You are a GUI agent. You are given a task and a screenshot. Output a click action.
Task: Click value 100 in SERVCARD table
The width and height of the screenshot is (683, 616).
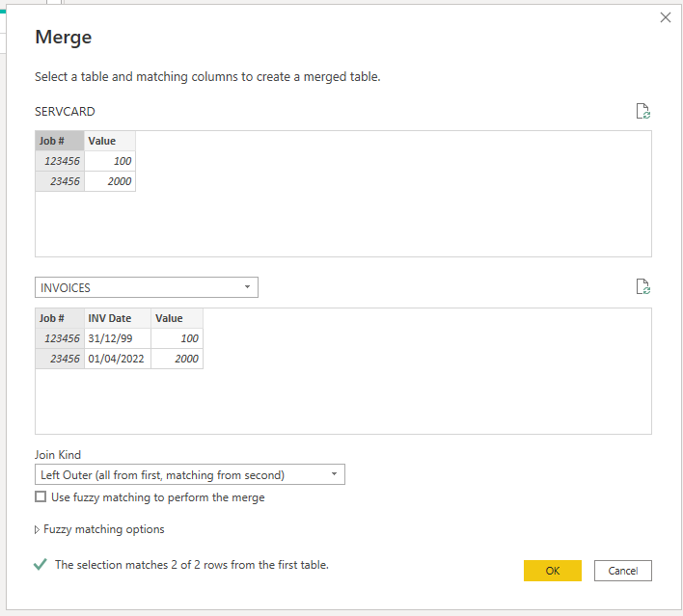pos(110,161)
